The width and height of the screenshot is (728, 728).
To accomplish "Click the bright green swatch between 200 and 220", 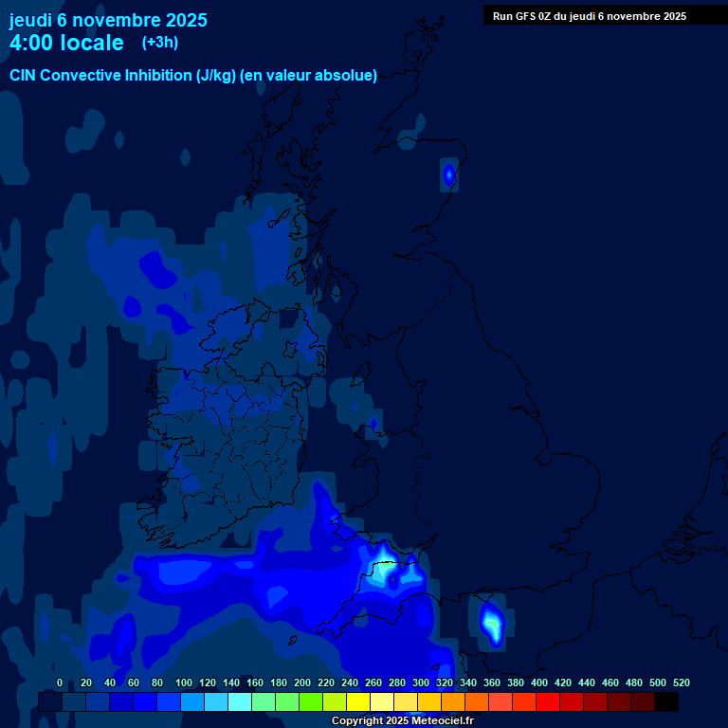I will coord(311,701).
